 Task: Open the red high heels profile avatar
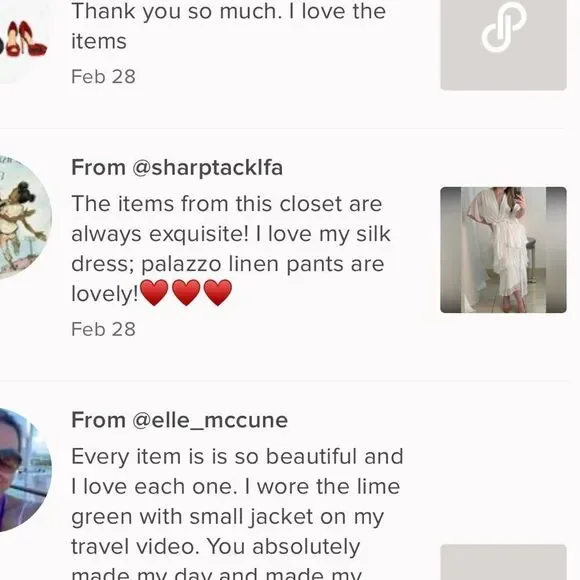point(24,41)
